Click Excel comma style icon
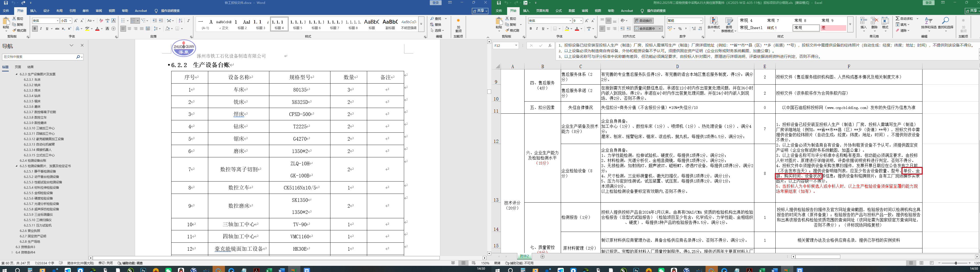Image resolution: width=980 pixels, height=272 pixels. click(686, 29)
